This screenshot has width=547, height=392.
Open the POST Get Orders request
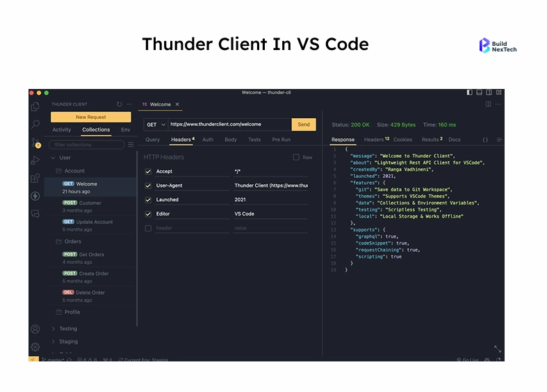click(x=90, y=258)
